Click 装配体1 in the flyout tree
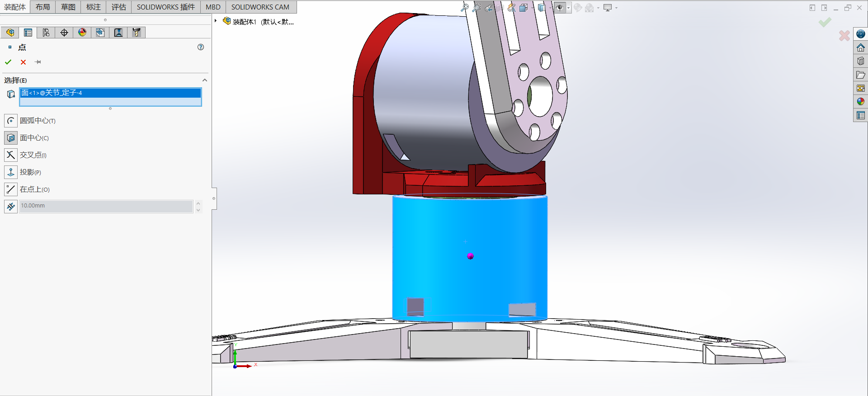This screenshot has height=396, width=868. pos(245,22)
